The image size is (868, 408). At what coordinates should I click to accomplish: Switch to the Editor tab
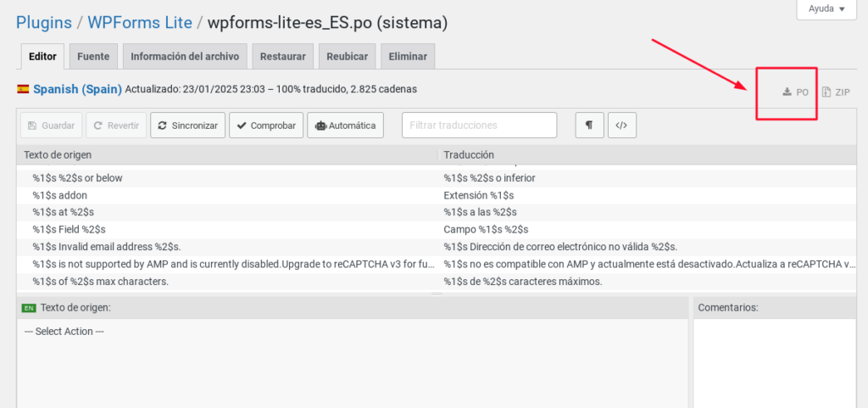point(42,57)
